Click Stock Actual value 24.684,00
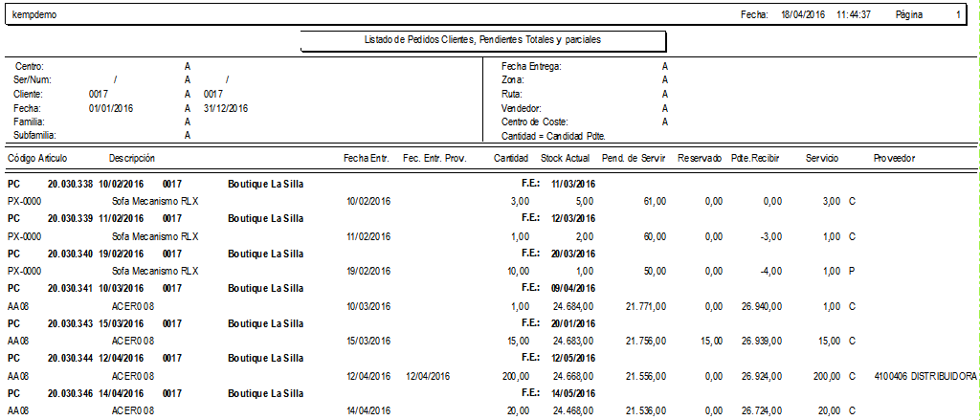This screenshot has width=980, height=420. coord(573,306)
